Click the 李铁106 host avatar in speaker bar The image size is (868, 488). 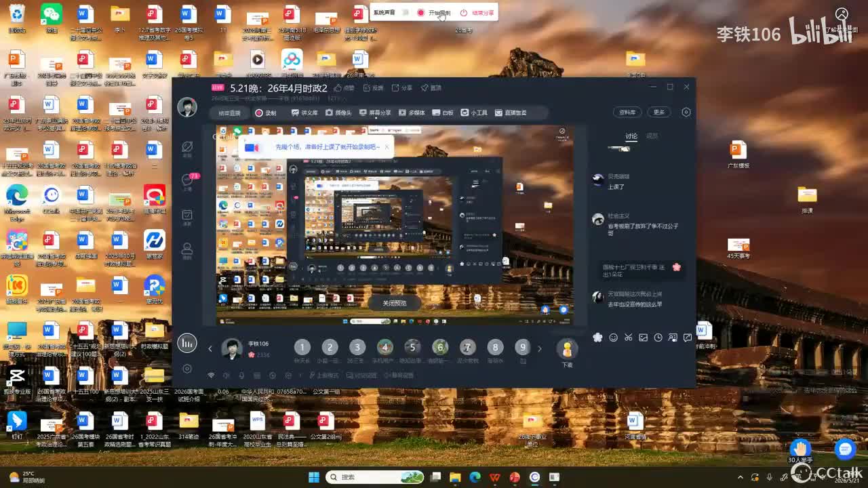click(x=232, y=348)
